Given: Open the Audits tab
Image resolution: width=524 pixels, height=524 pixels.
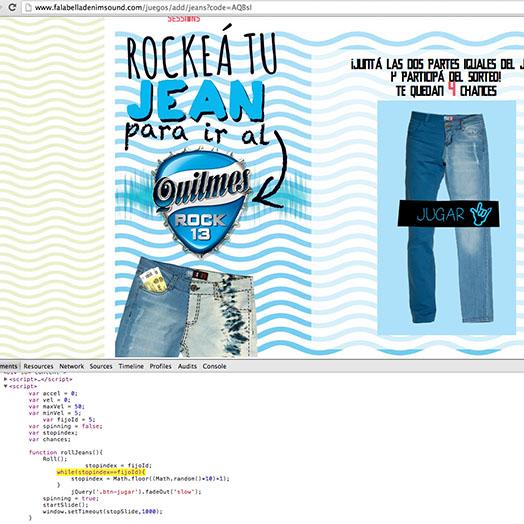Looking at the screenshot, I should (187, 366).
